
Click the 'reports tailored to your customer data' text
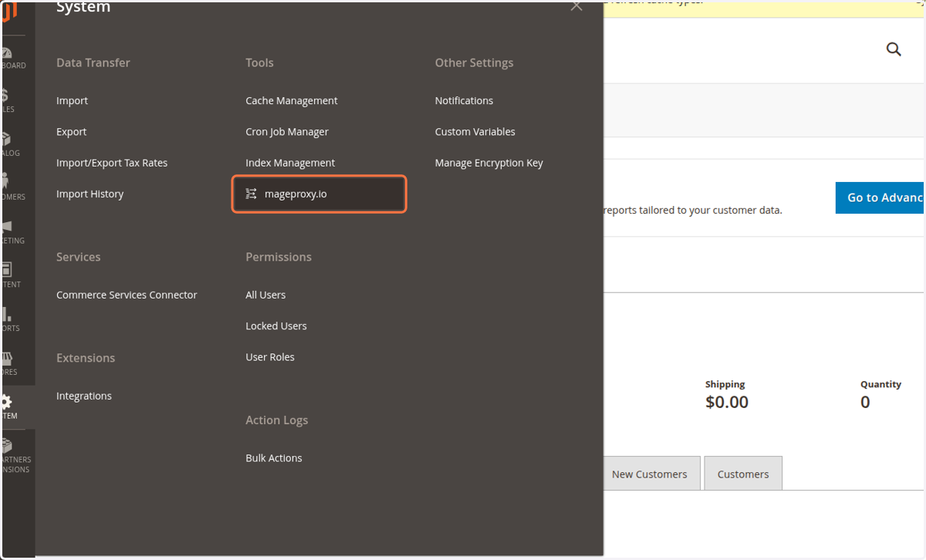click(693, 210)
